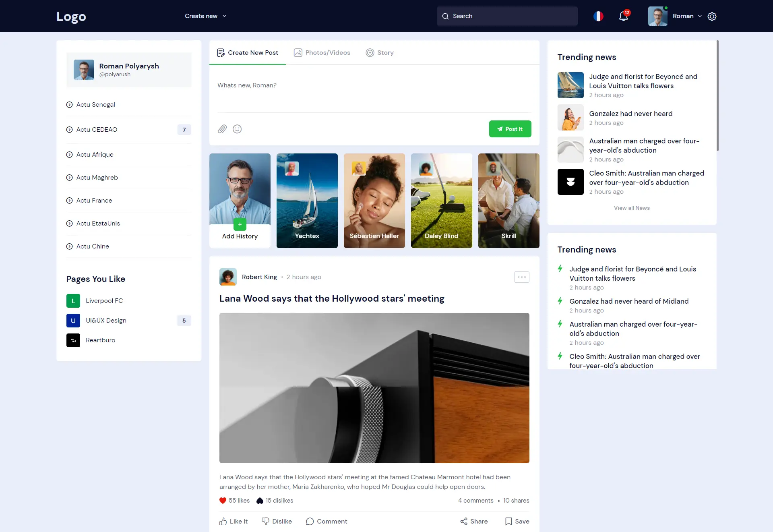Expand the Actu CEDEAO sidebar item
Image resolution: width=773 pixels, height=532 pixels.
[x=97, y=130]
